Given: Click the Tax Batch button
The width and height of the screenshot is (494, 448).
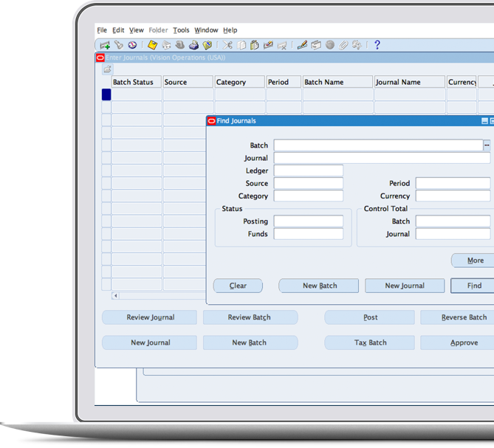Looking at the screenshot, I should 370,342.
